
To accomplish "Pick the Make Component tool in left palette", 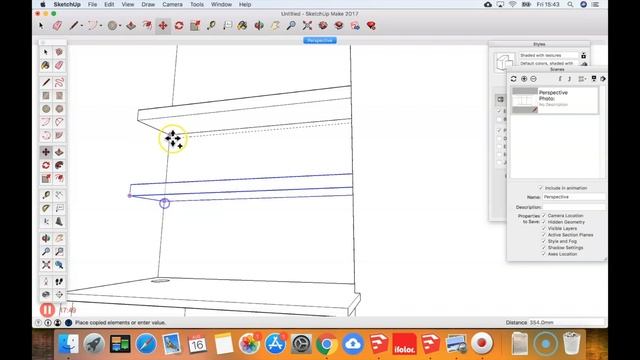I will coord(59,52).
